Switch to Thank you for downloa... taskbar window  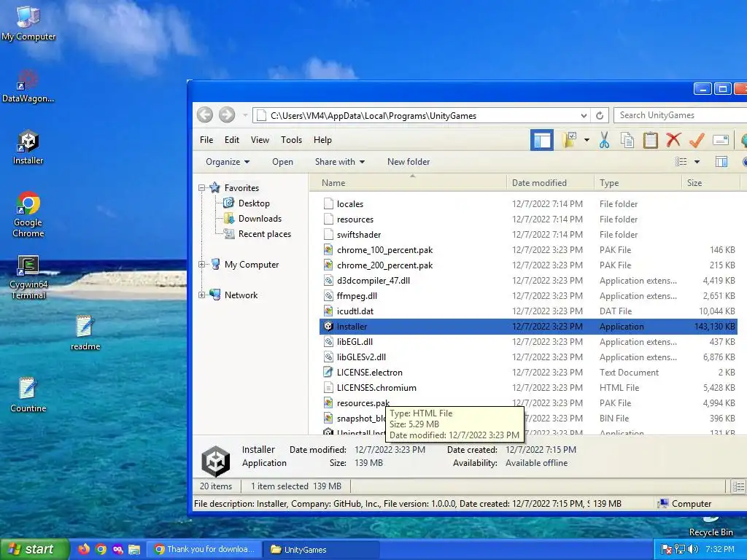click(204, 549)
